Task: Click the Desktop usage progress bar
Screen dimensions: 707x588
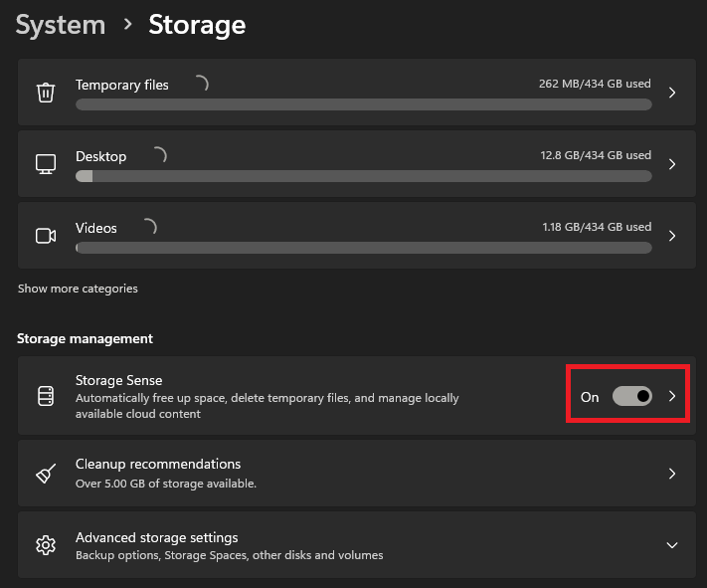Action: tap(364, 176)
